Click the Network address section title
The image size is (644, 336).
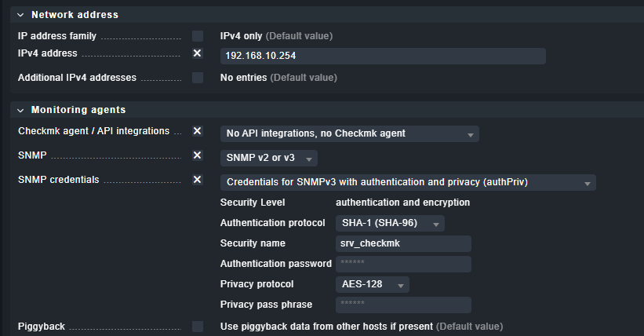(x=75, y=15)
